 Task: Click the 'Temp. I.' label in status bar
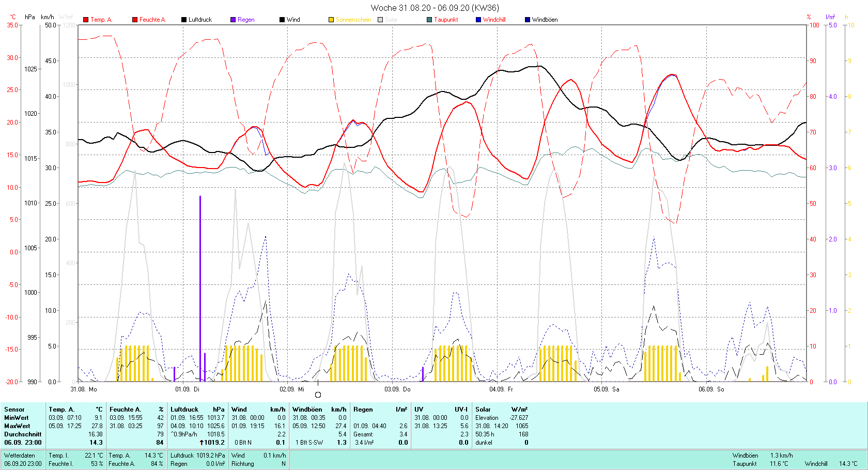click(x=59, y=456)
